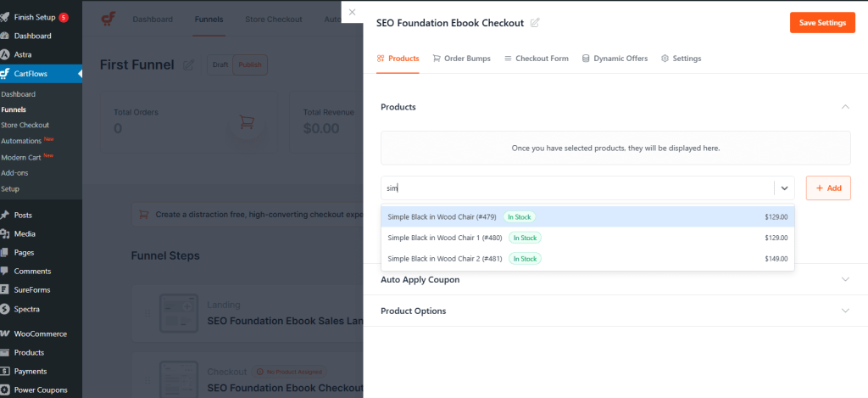
Task: Click the Media icon in sidebar
Action: pos(5,234)
